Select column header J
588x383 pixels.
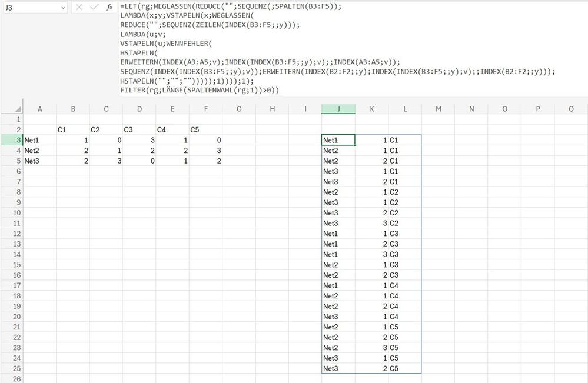pos(338,109)
